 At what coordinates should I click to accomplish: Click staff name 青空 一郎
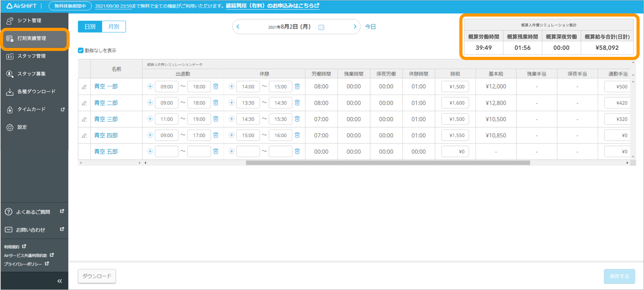click(106, 87)
